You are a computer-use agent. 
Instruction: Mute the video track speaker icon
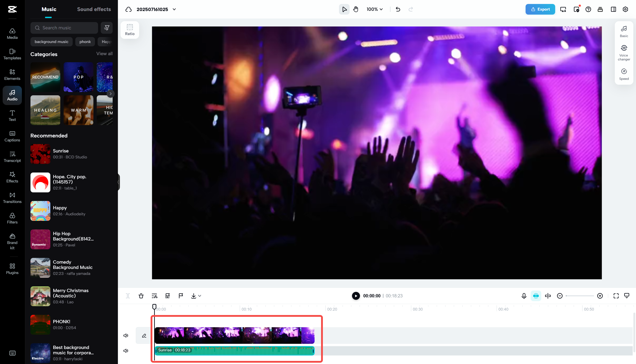click(126, 335)
